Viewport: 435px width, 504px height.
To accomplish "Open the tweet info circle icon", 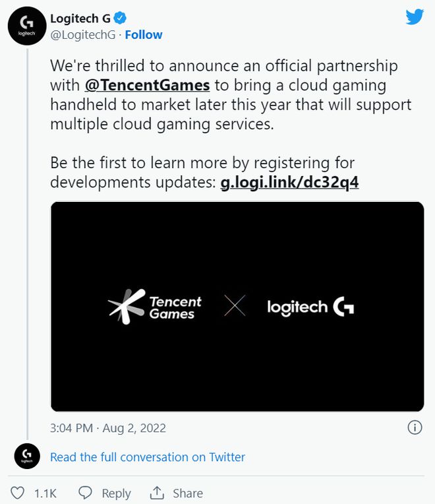I will 415,428.
